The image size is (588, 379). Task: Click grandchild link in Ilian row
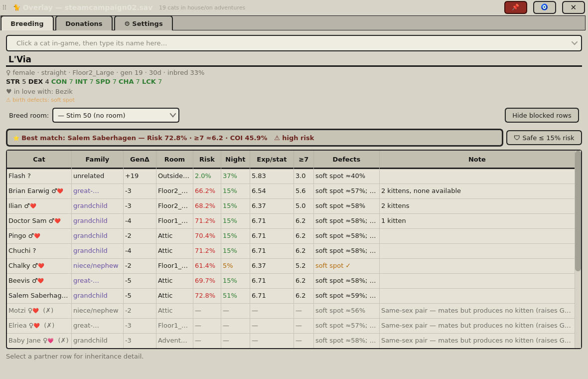tap(90, 206)
